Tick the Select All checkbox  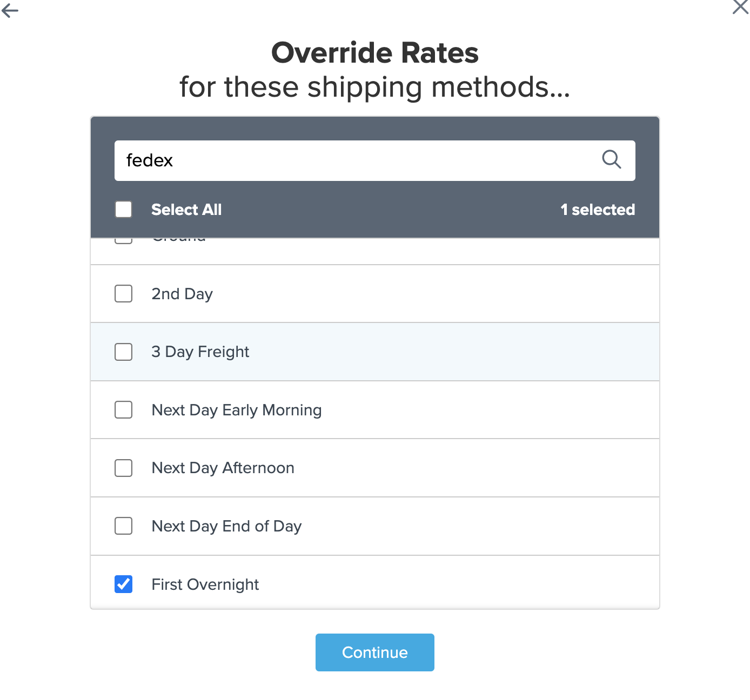pyautogui.click(x=124, y=210)
